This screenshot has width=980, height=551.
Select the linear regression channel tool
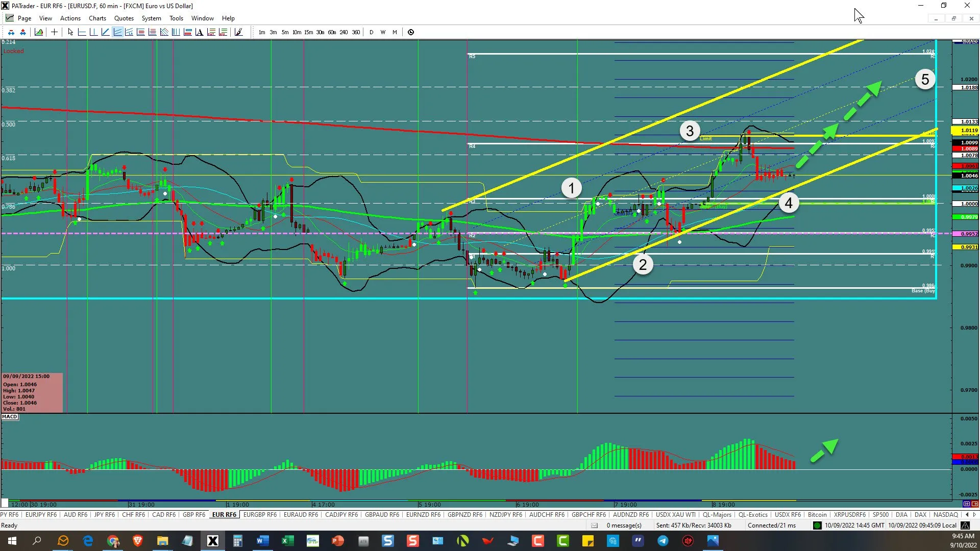tap(129, 32)
